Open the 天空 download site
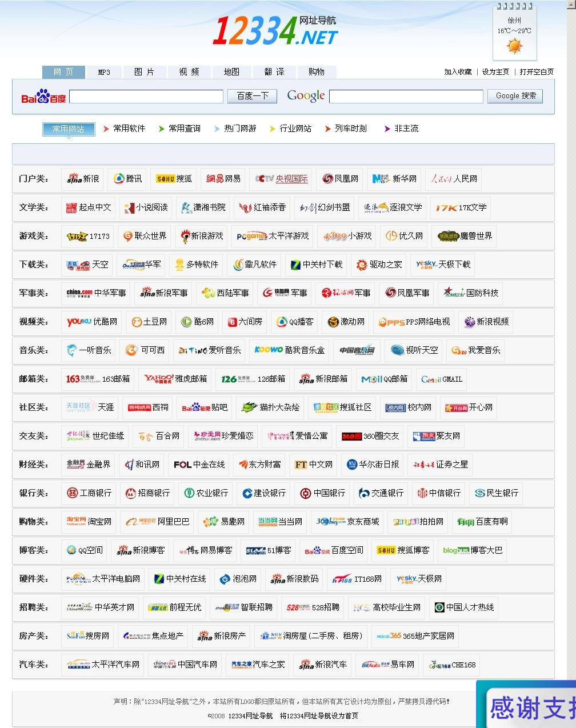 click(87, 265)
